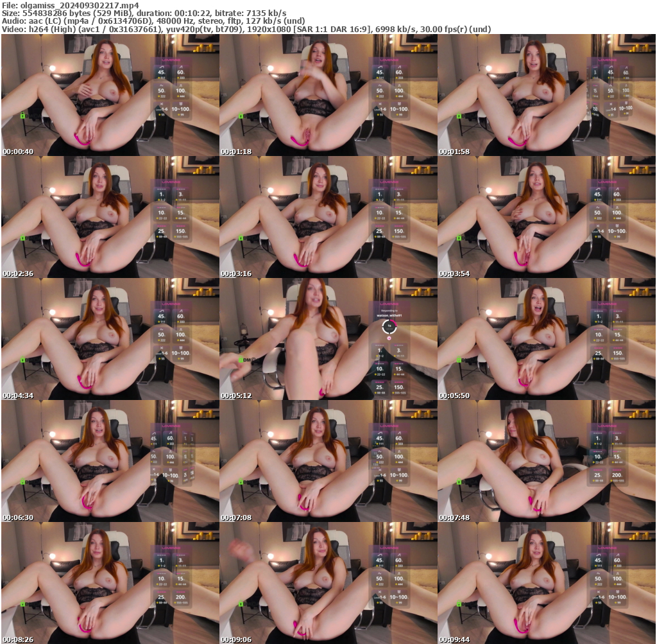Select the 150-token tip tile
This screenshot has height=644, width=657.
point(399,387)
